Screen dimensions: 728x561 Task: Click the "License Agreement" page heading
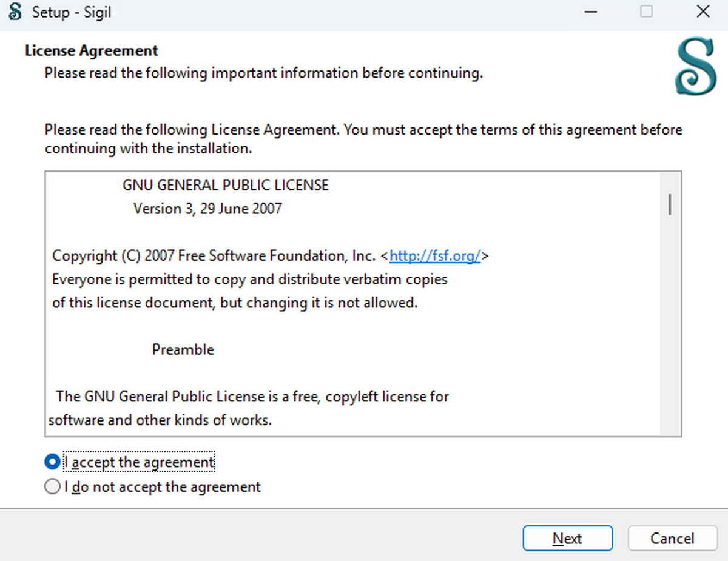92,50
